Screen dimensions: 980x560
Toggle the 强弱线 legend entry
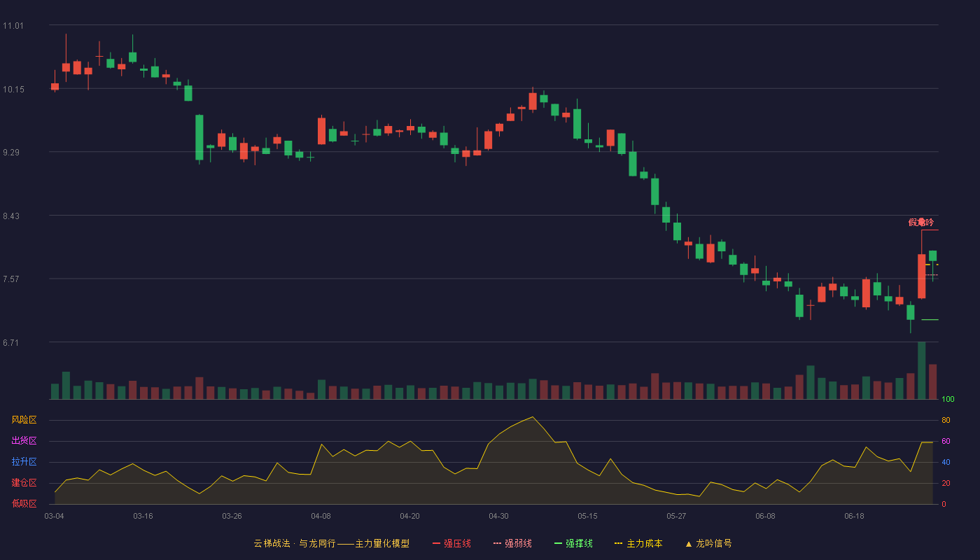pos(512,543)
